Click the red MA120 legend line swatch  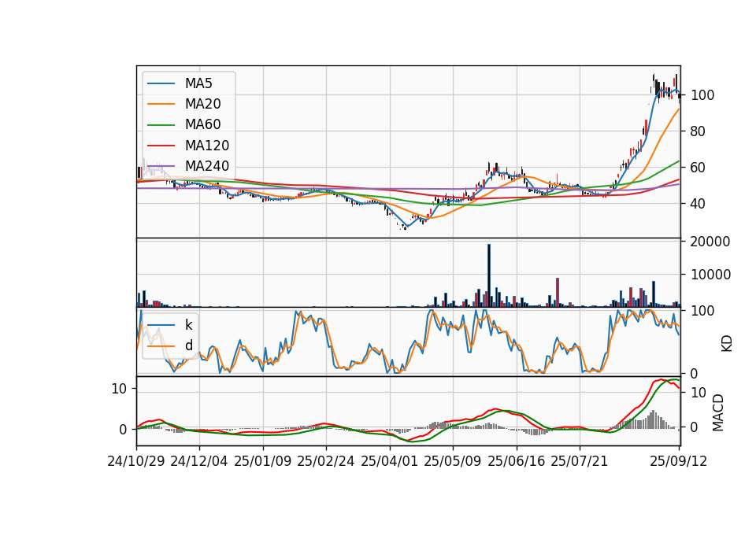pyautogui.click(x=161, y=146)
